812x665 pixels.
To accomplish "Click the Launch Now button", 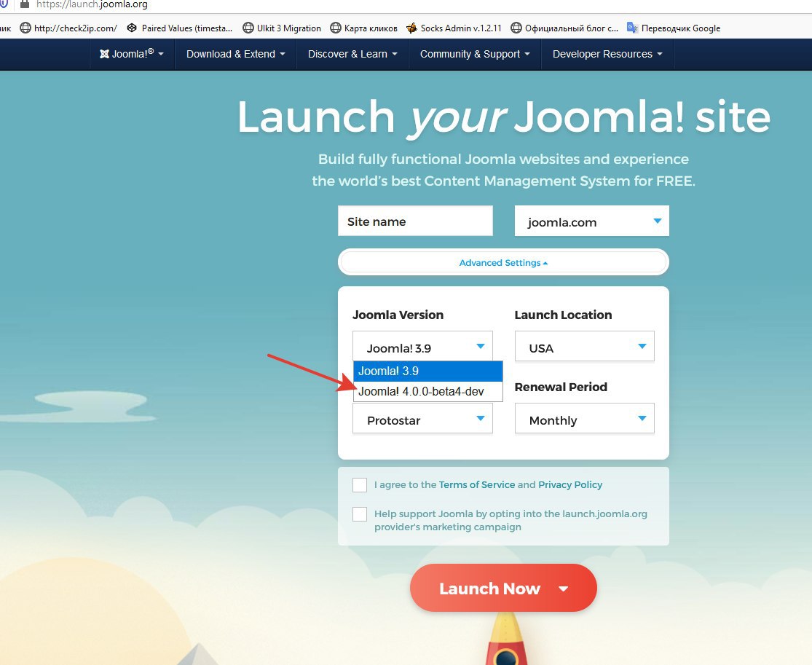I will pyautogui.click(x=503, y=588).
